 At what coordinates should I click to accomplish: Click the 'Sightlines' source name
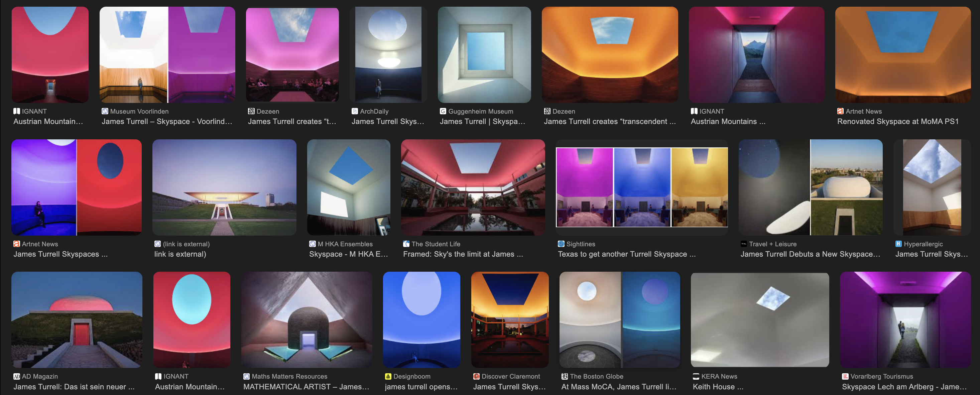click(581, 244)
